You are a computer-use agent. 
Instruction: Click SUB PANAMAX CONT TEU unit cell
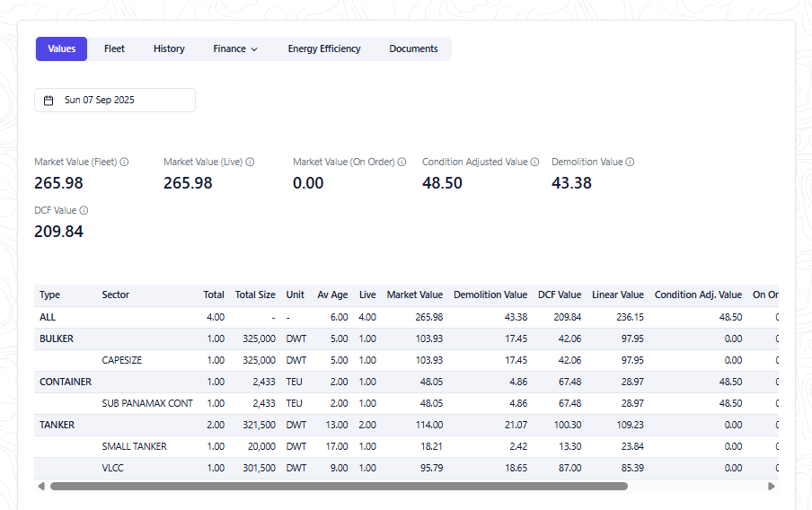tap(294, 403)
